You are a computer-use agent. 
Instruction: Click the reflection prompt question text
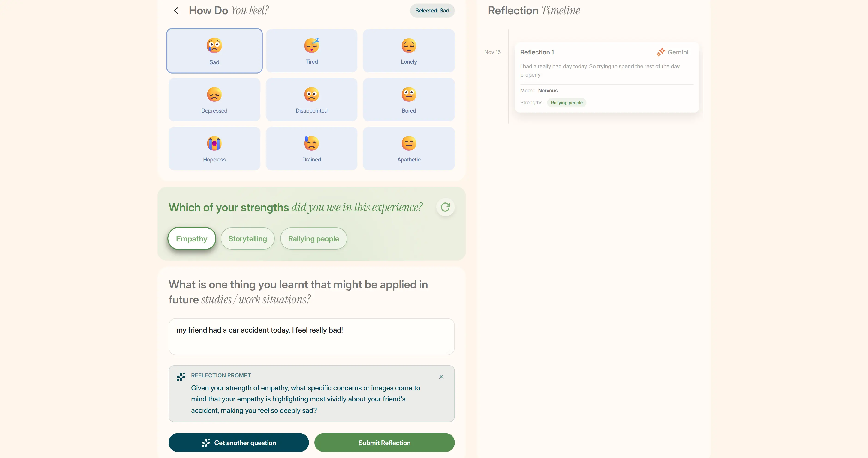305,399
